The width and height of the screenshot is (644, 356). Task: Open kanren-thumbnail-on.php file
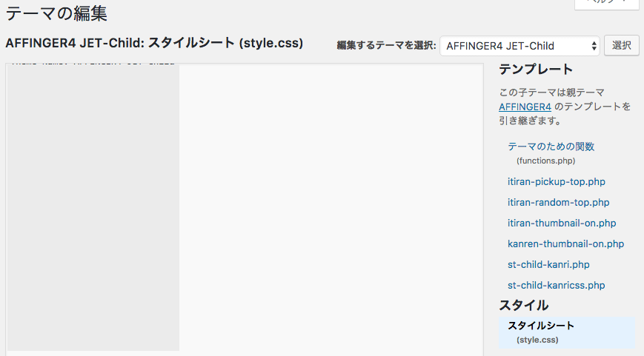click(565, 244)
